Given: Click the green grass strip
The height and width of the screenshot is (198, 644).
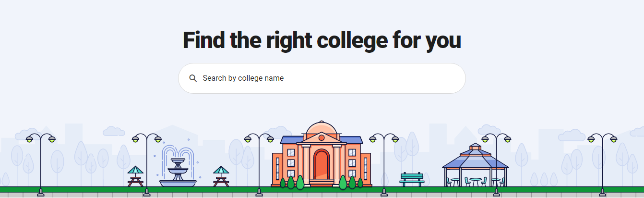Looking at the screenshot, I should [322, 189].
